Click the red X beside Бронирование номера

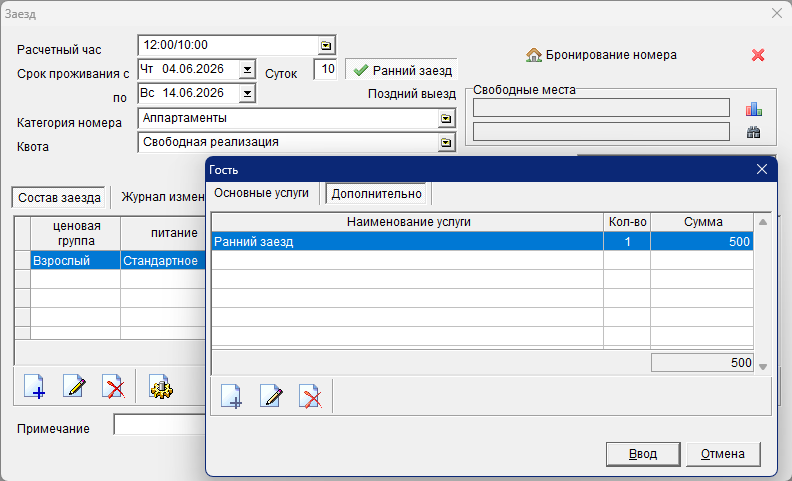(x=758, y=55)
